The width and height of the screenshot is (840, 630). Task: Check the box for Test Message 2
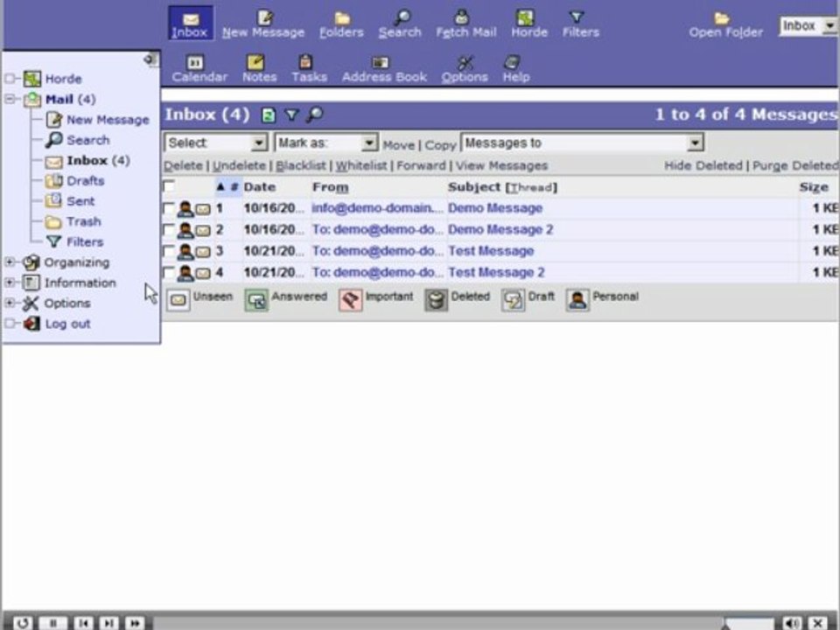tap(169, 273)
